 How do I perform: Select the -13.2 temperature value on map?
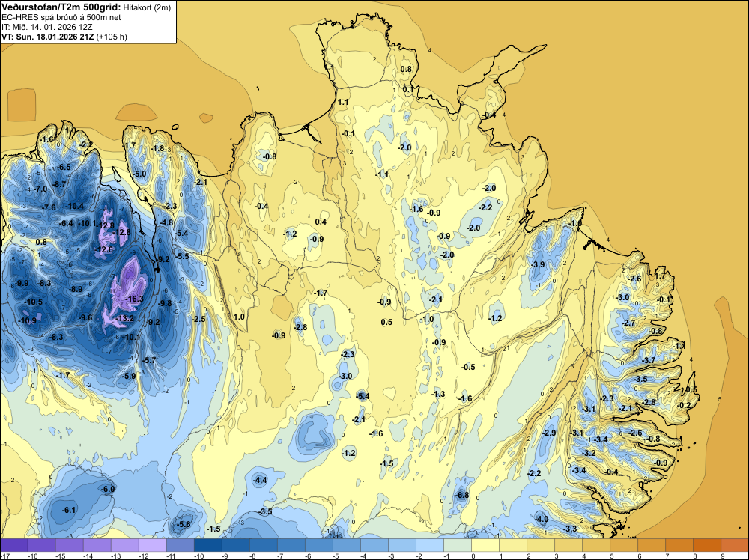[124, 318]
